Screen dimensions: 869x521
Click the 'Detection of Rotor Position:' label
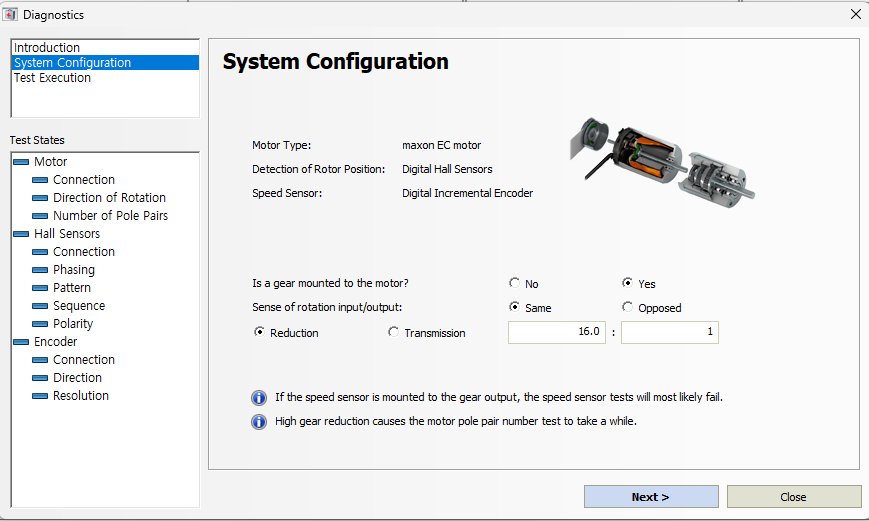[319, 169]
